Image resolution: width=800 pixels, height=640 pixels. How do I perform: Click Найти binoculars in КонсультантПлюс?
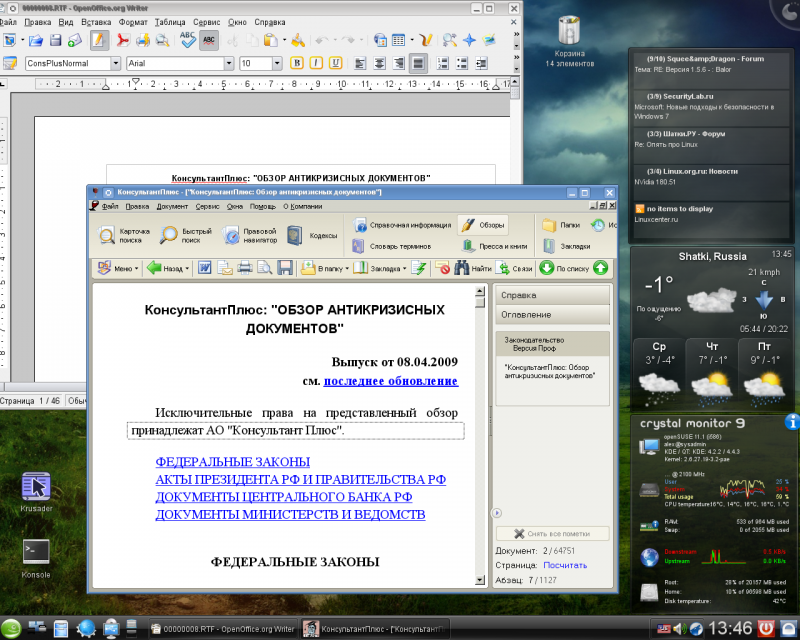pos(472,268)
